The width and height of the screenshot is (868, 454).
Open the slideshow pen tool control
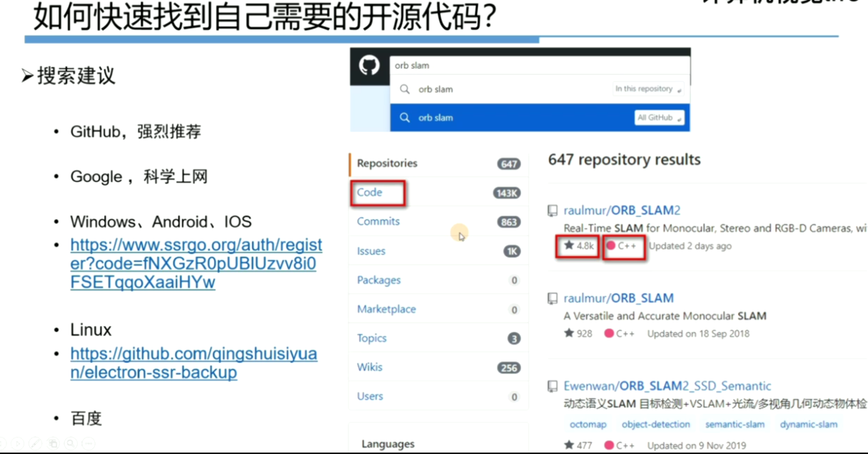(35, 443)
